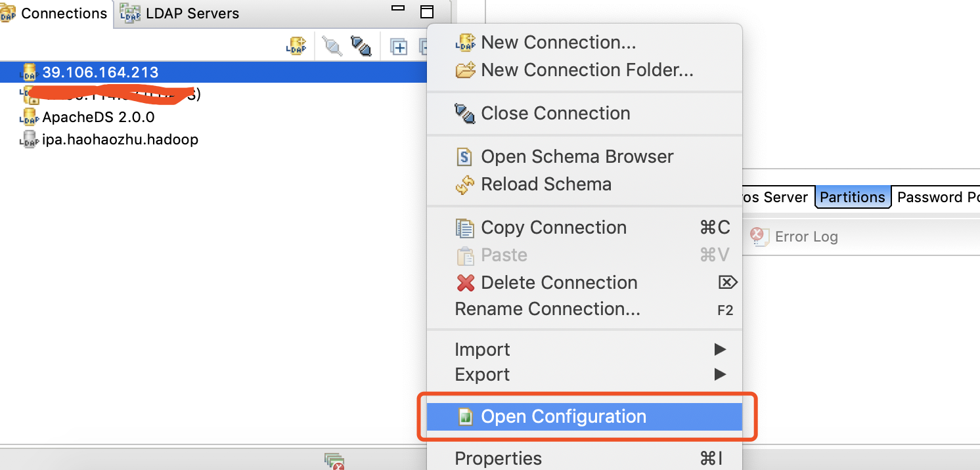Viewport: 980px width, 470px height.
Task: Open Schema Browser from the context menu
Action: point(577,156)
